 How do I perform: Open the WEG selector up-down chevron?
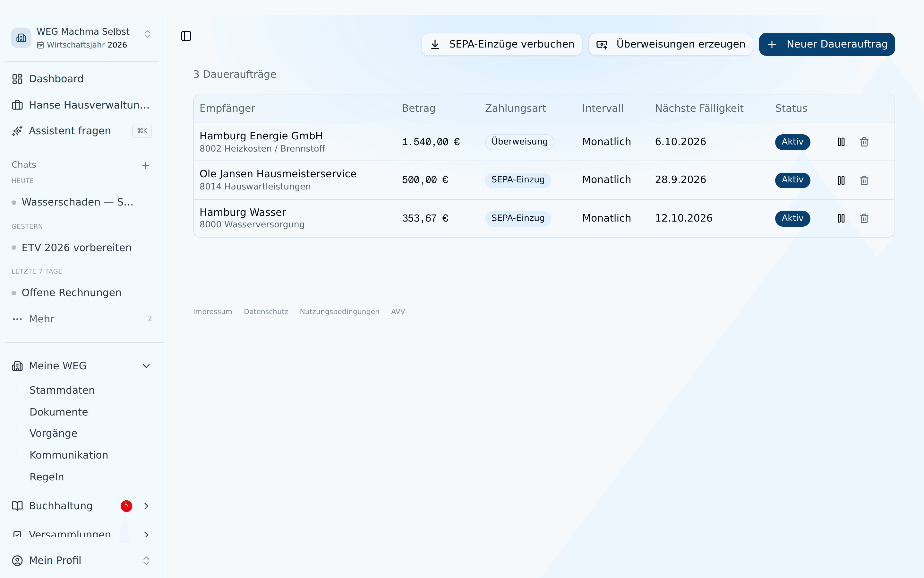pos(147,34)
